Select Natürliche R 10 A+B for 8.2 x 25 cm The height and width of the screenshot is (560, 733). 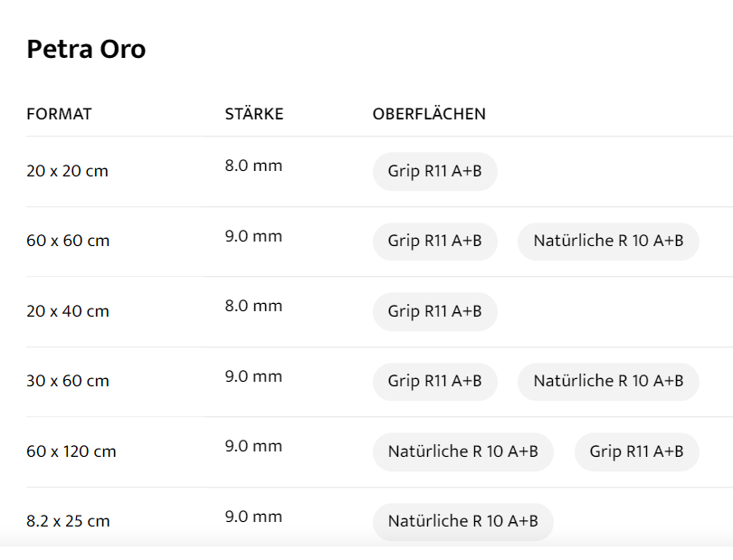pyautogui.click(x=462, y=521)
